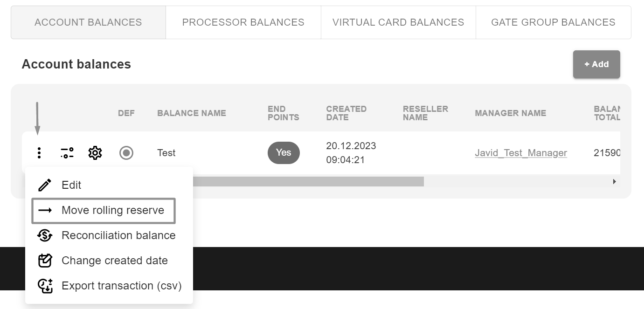This screenshot has height=309, width=644.
Task: Select Export transaction (csv) menu entry
Action: 121,286
